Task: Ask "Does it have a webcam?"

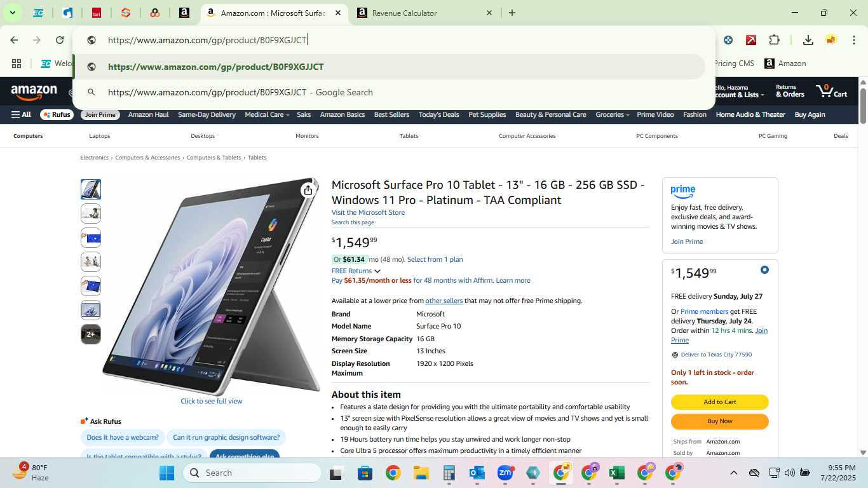Action: coord(123,437)
